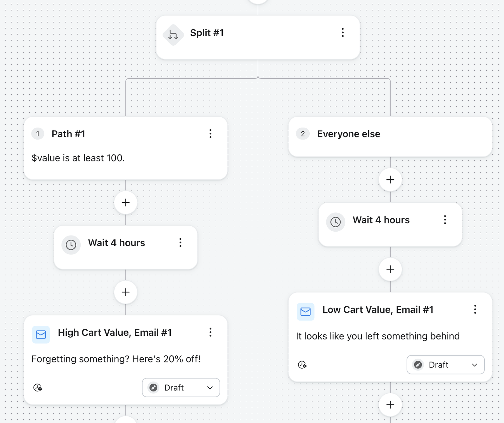The image size is (504, 423).
Task: Click the number 1 badge on Path #1
Action: point(38,134)
